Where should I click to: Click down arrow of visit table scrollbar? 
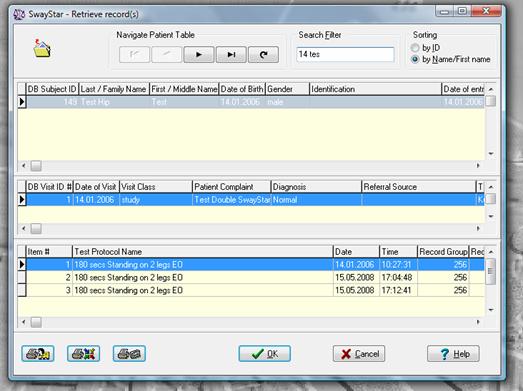491,217
